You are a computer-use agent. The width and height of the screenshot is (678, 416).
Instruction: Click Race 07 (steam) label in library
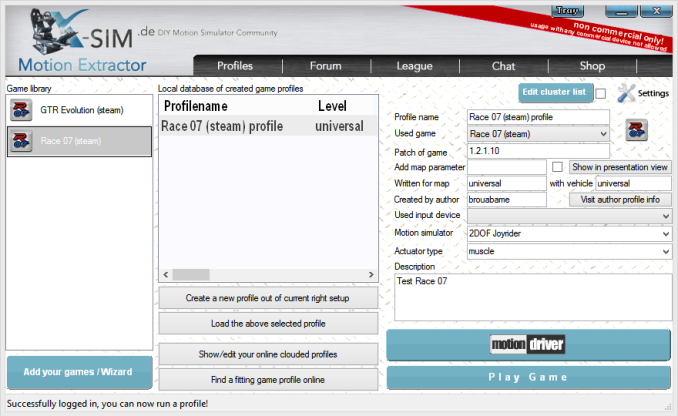pyautogui.click(x=70, y=141)
